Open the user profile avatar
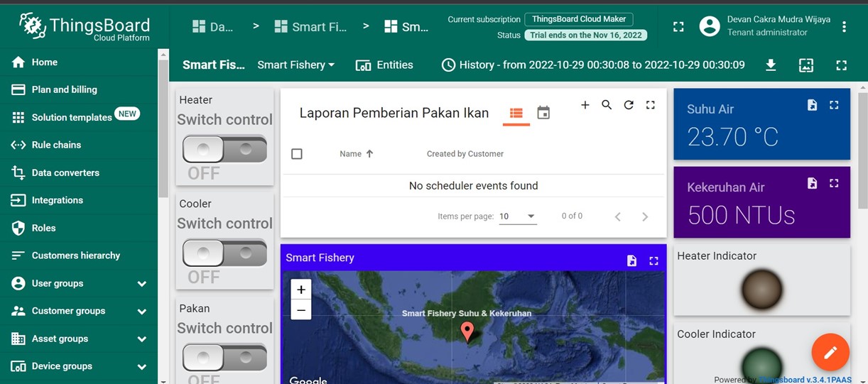 coord(710,26)
